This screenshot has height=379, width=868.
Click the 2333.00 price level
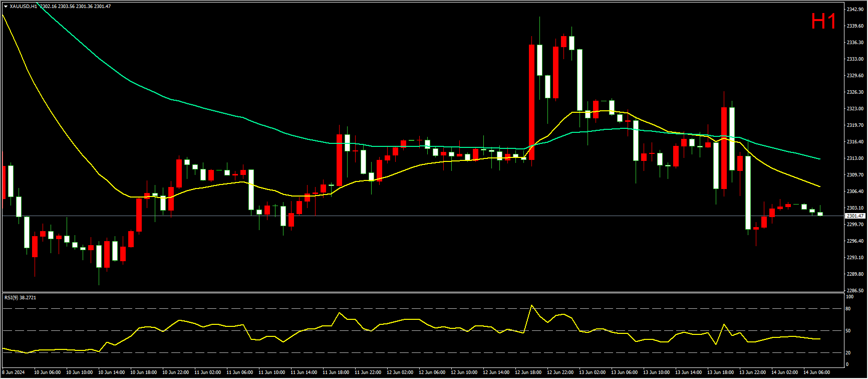(x=854, y=59)
